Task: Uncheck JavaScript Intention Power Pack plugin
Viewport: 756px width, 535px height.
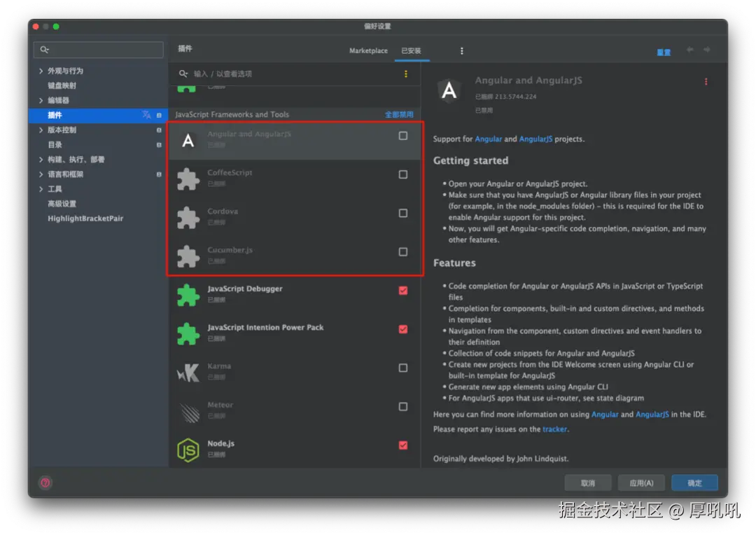Action: [x=403, y=329]
